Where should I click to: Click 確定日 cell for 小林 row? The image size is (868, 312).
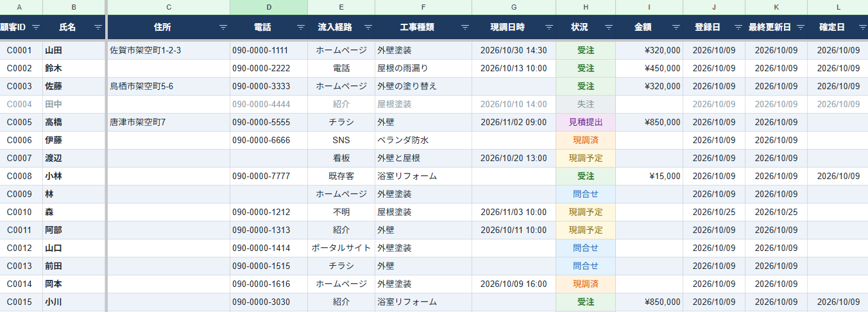(838, 176)
